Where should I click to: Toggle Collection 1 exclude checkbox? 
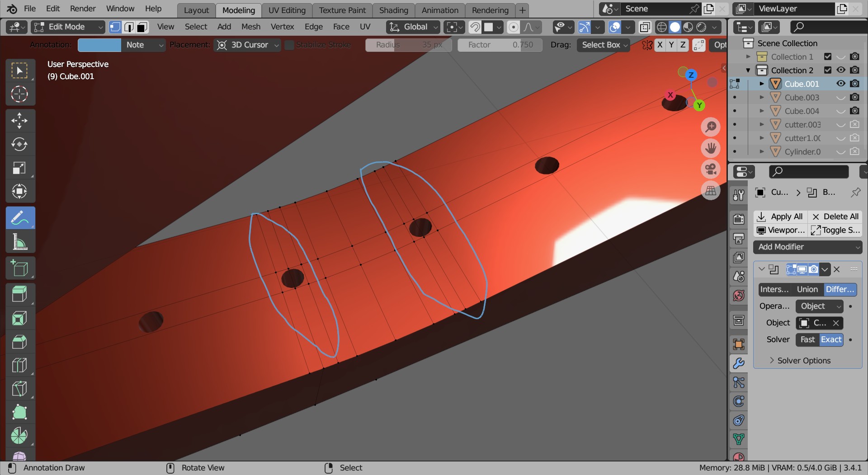tap(828, 56)
